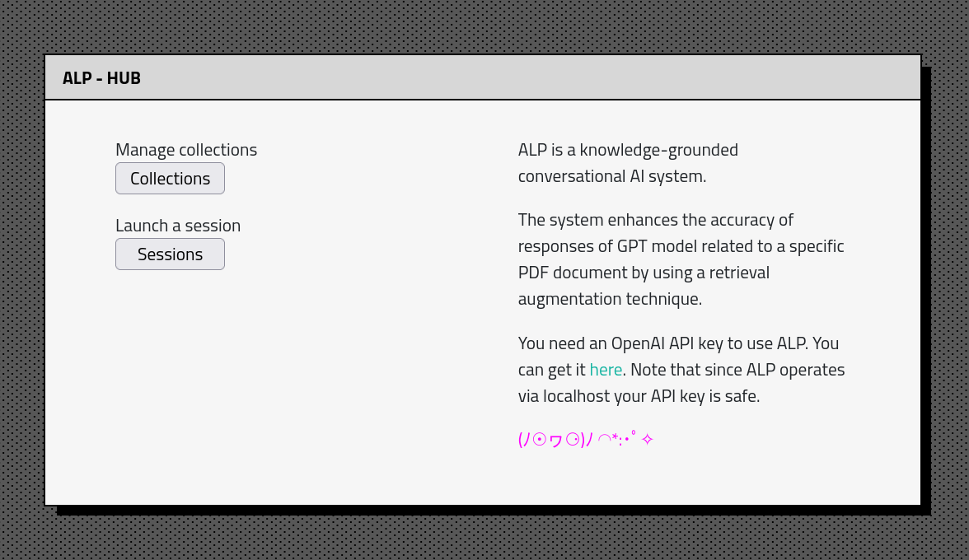Follow the "here" link for API key
Viewport: 969px width, 560px height.
(x=606, y=370)
